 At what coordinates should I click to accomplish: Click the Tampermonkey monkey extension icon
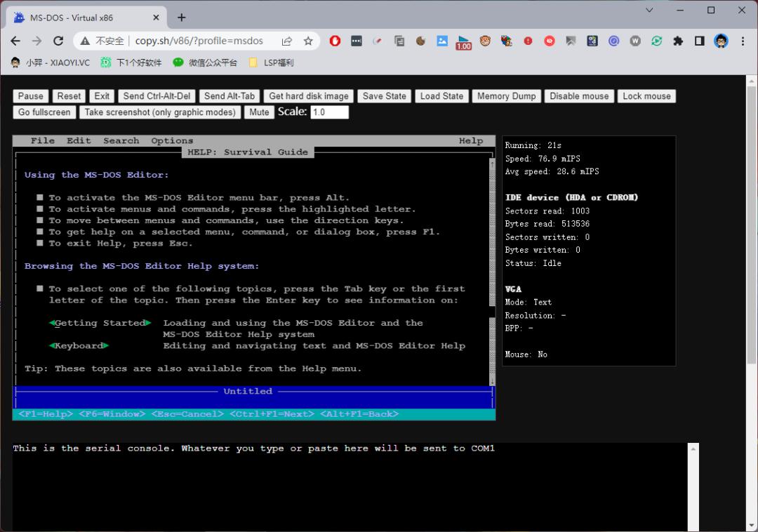(485, 41)
